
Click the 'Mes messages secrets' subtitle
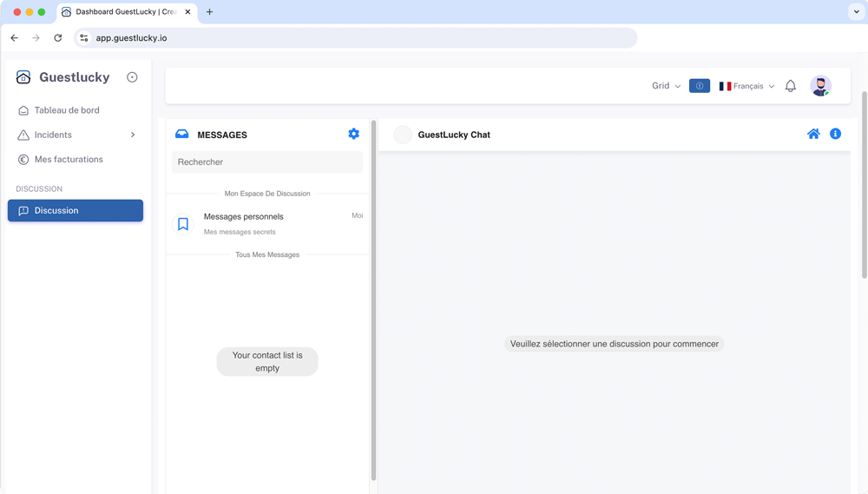pyautogui.click(x=240, y=232)
